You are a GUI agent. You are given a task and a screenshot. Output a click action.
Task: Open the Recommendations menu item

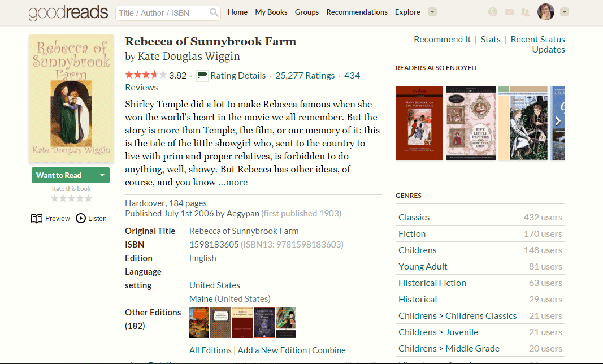(357, 12)
